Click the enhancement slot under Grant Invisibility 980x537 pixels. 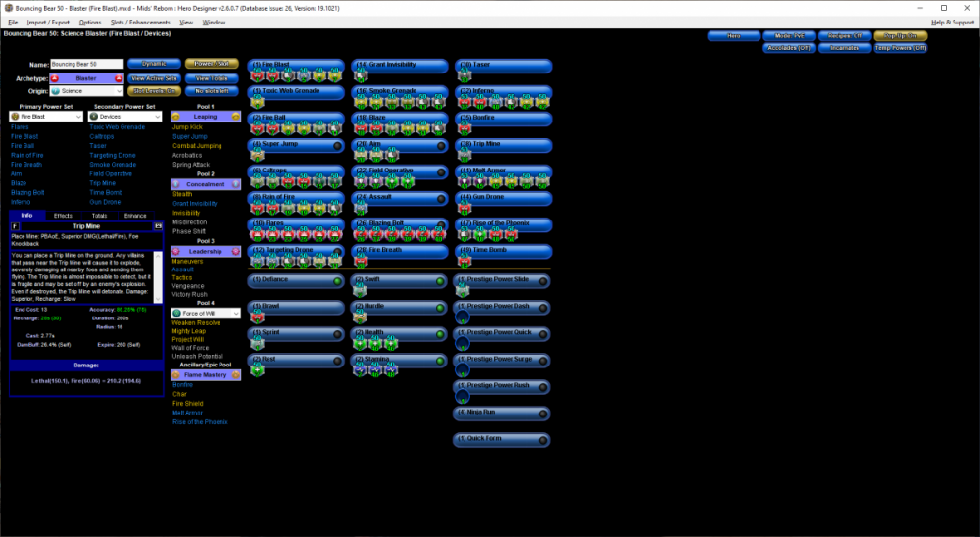[x=361, y=74]
